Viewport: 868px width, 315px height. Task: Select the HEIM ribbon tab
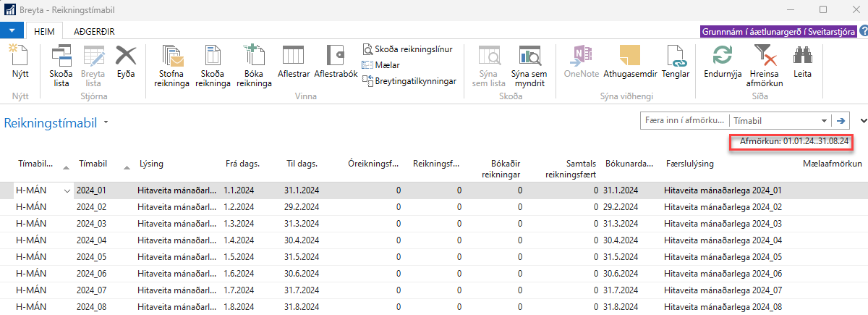[x=45, y=31]
